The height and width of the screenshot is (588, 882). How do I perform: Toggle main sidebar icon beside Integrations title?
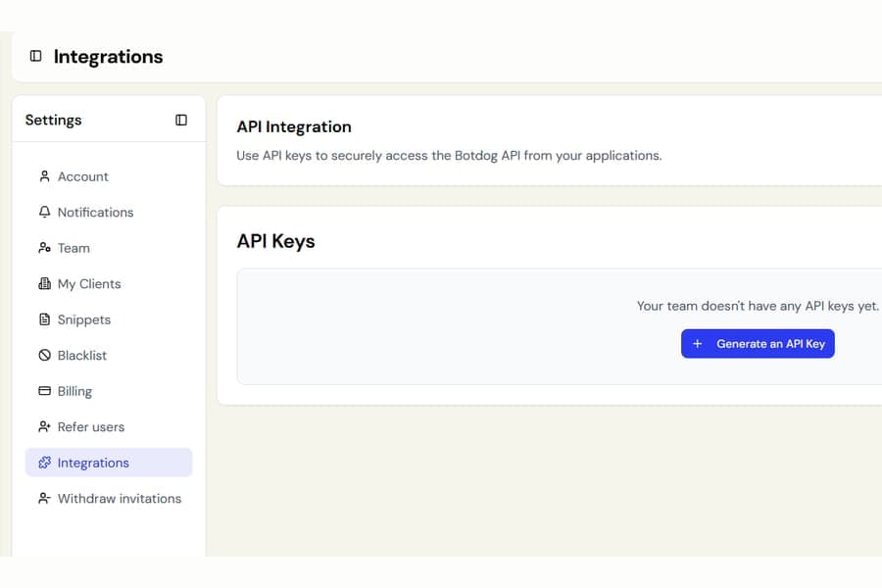pos(35,56)
